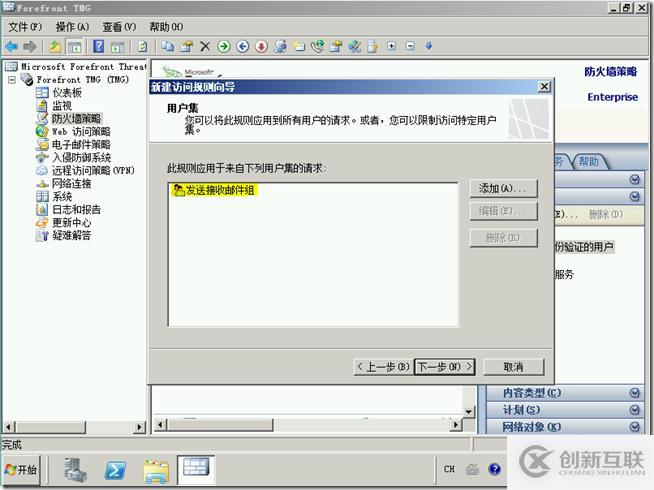Select 网络连接 in the tree
Screen dimensions: 654x490
pyautogui.click(x=71, y=183)
